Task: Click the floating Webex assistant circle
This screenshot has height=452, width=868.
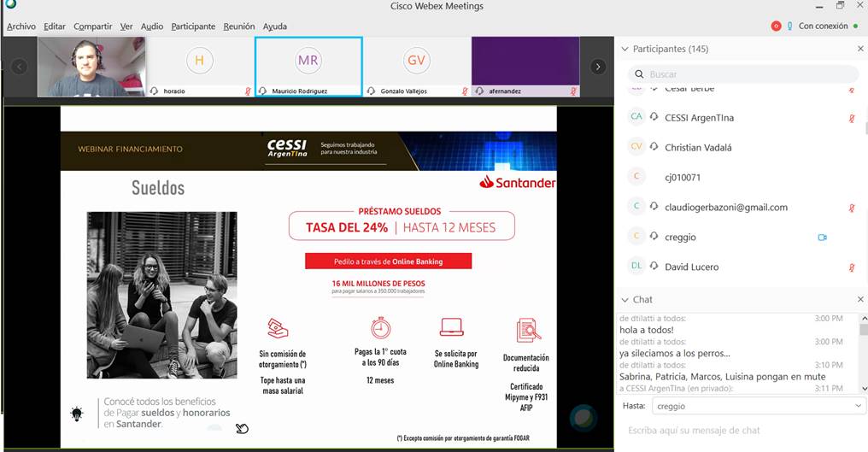Action: pyautogui.click(x=584, y=417)
